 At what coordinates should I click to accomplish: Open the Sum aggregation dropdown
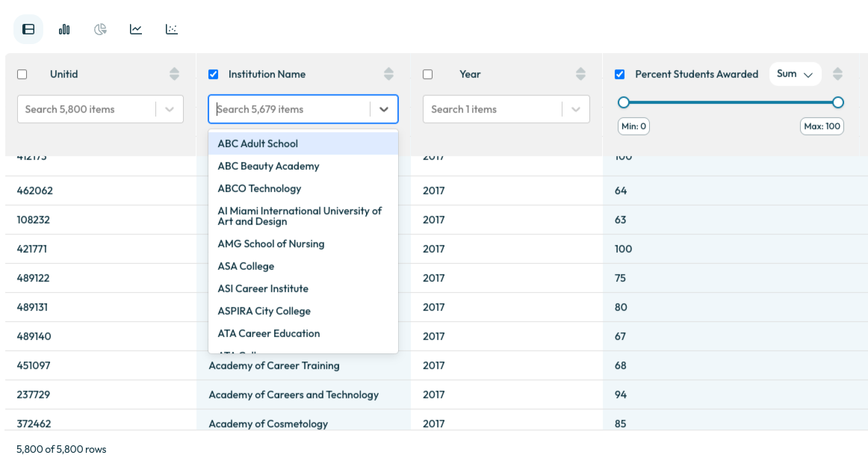(795, 74)
